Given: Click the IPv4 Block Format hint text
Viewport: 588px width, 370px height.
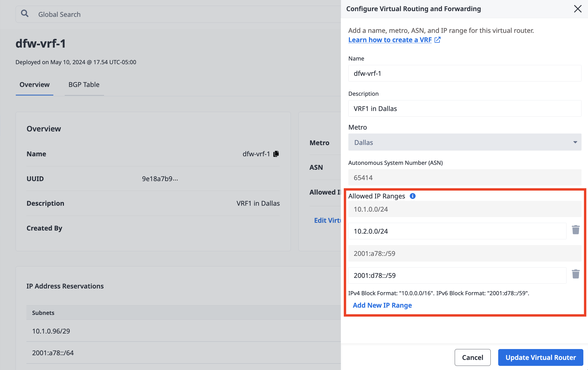Looking at the screenshot, I should click(x=439, y=293).
